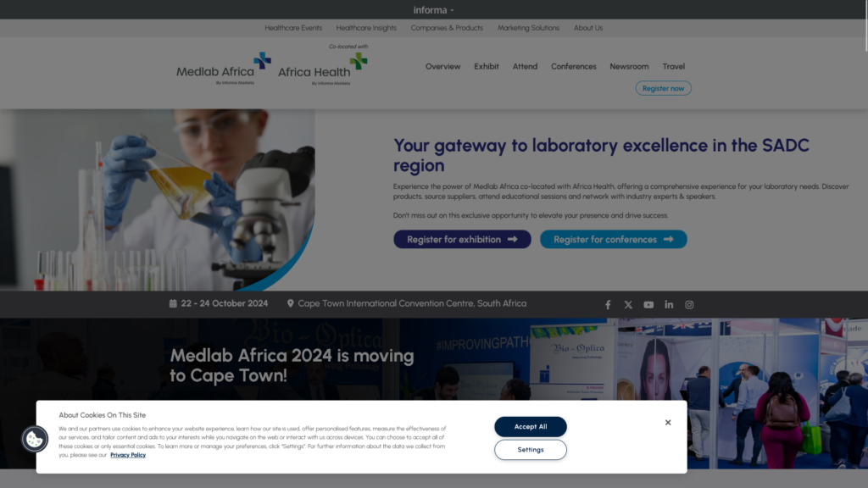This screenshot has height=488, width=868.
Task: Click the Africa Health logo
Action: (x=323, y=69)
